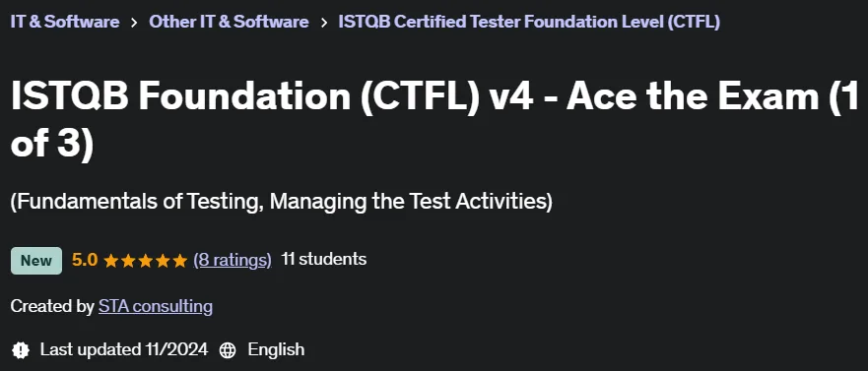Click the globe language icon
868x371 pixels.
[x=228, y=350]
